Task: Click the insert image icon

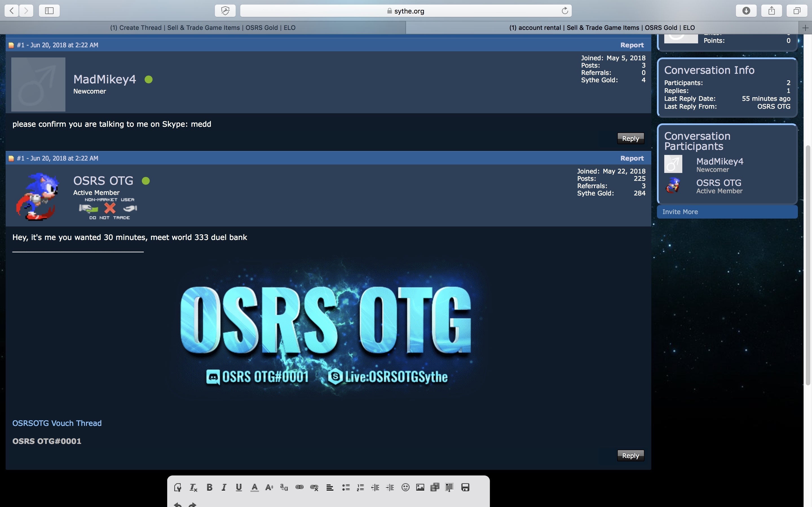Action: click(420, 487)
